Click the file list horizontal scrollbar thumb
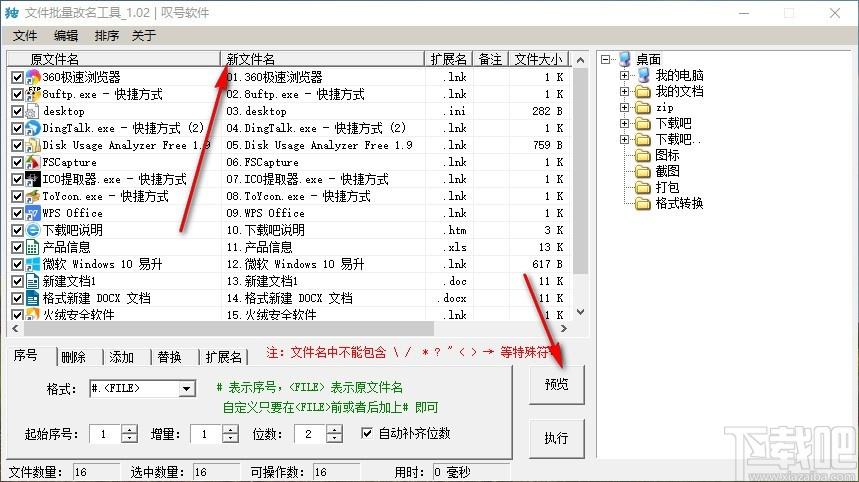The height and width of the screenshot is (482, 859). click(228, 329)
